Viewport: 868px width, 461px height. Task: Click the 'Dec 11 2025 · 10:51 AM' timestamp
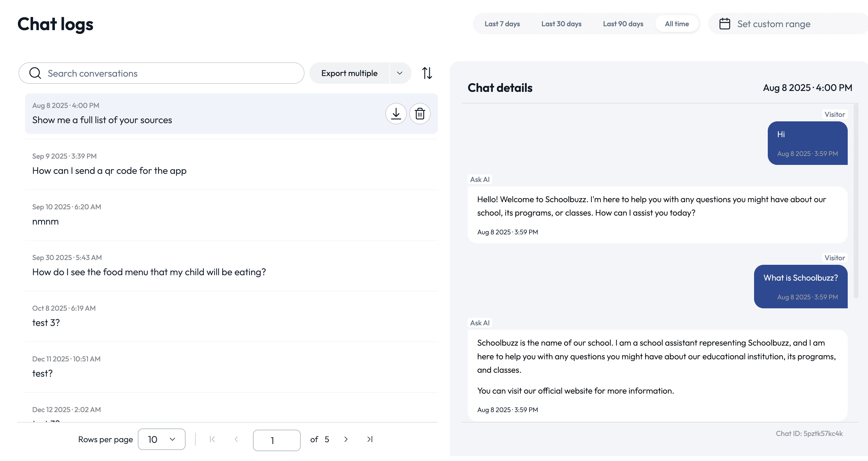pyautogui.click(x=67, y=359)
